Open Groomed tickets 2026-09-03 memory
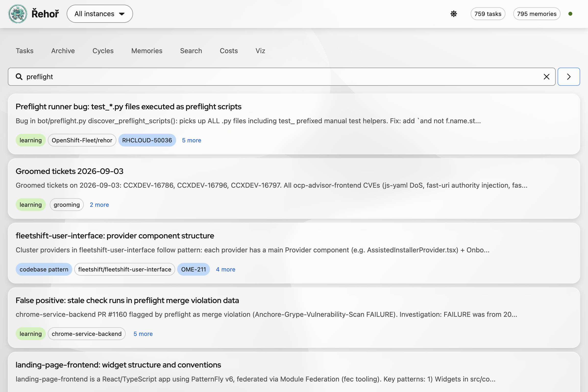 pos(70,171)
